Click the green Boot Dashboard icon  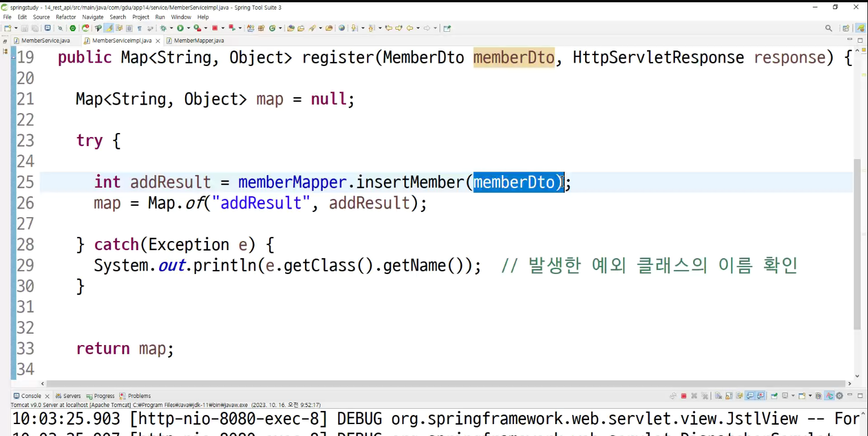point(72,28)
